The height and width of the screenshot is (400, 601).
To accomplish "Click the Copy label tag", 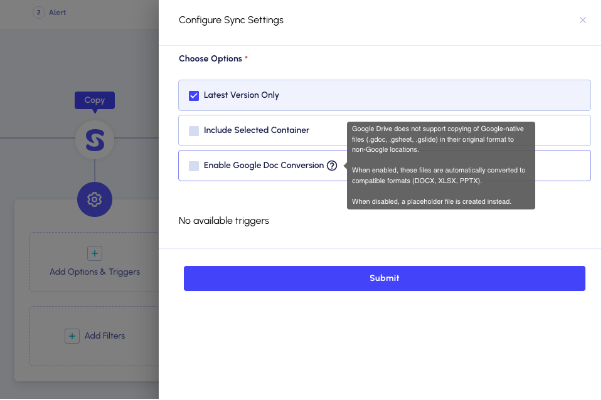I will click(95, 100).
